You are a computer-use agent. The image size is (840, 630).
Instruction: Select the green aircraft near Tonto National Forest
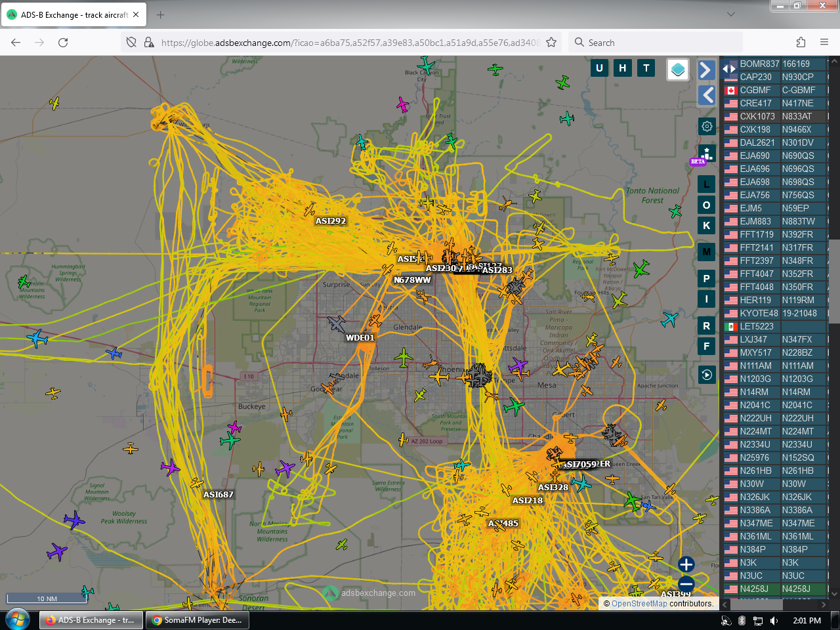coord(675,211)
